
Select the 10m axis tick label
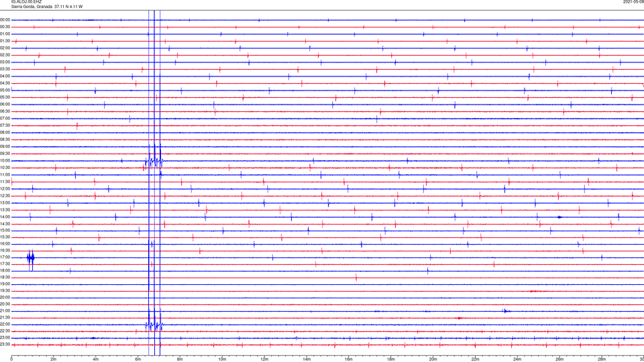point(222,359)
